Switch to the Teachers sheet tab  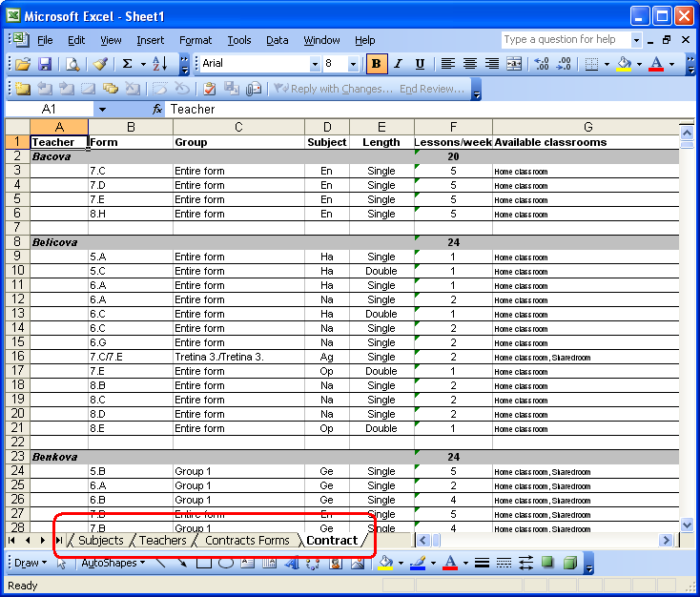coord(162,541)
